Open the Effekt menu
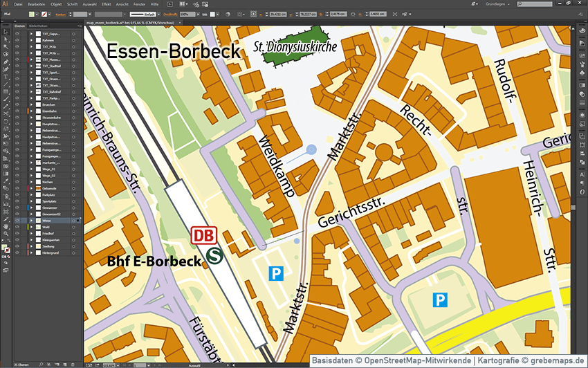The image size is (588, 368). point(106,4)
